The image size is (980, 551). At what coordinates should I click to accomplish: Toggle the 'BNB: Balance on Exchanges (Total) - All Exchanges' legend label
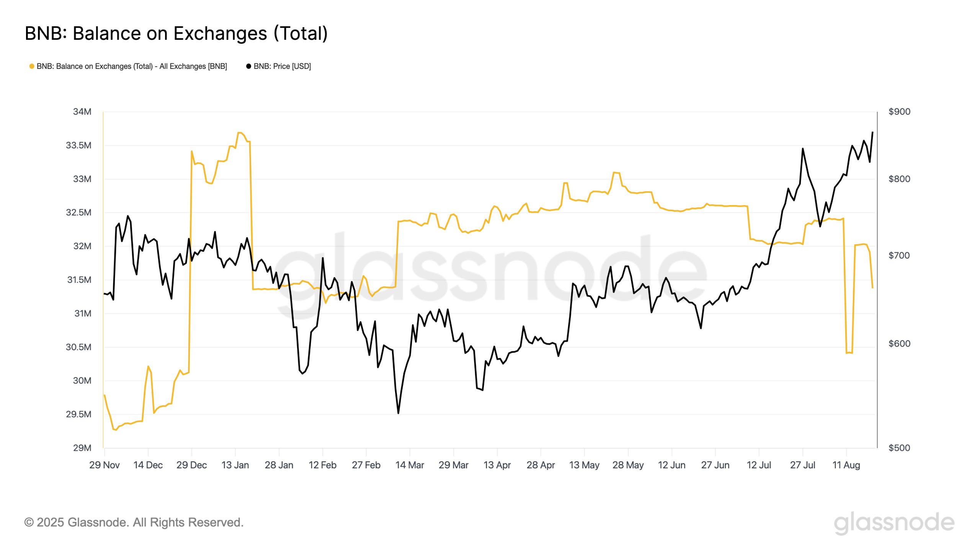click(132, 66)
